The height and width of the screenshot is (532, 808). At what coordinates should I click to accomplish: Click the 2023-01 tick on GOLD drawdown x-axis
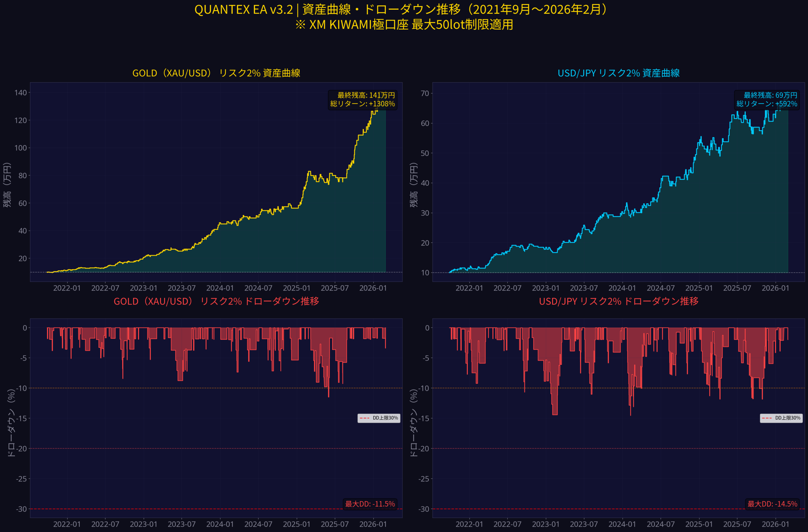pyautogui.click(x=143, y=524)
